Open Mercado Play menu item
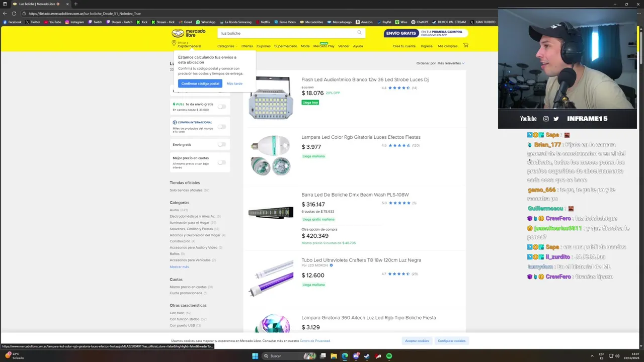 coord(324,46)
